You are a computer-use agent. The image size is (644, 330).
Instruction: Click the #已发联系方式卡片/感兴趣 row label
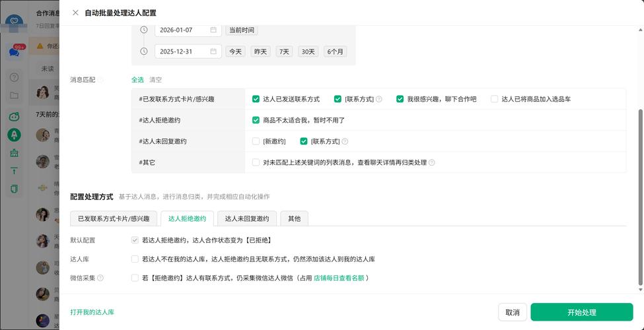pyautogui.click(x=176, y=99)
